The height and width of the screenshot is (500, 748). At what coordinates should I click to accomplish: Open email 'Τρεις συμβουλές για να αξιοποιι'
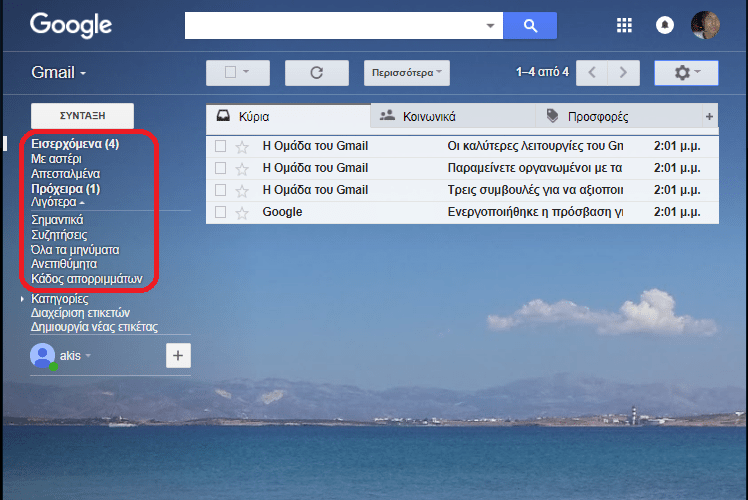(535, 190)
